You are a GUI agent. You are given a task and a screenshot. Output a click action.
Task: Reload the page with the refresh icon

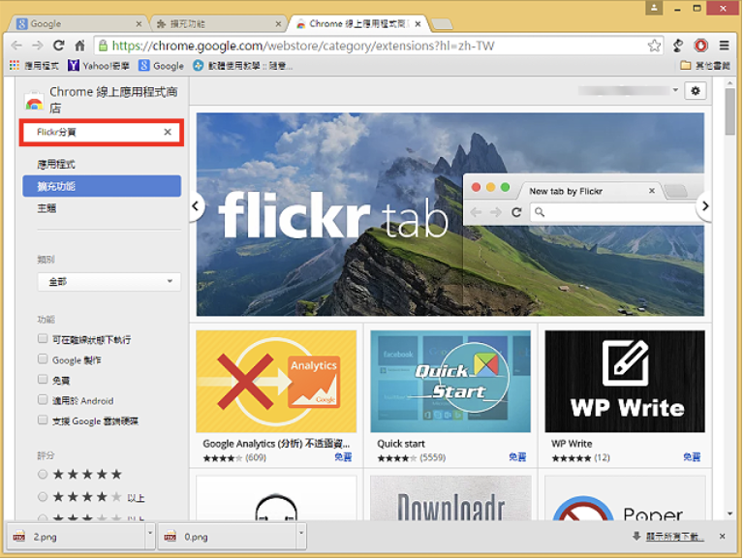pos(59,46)
